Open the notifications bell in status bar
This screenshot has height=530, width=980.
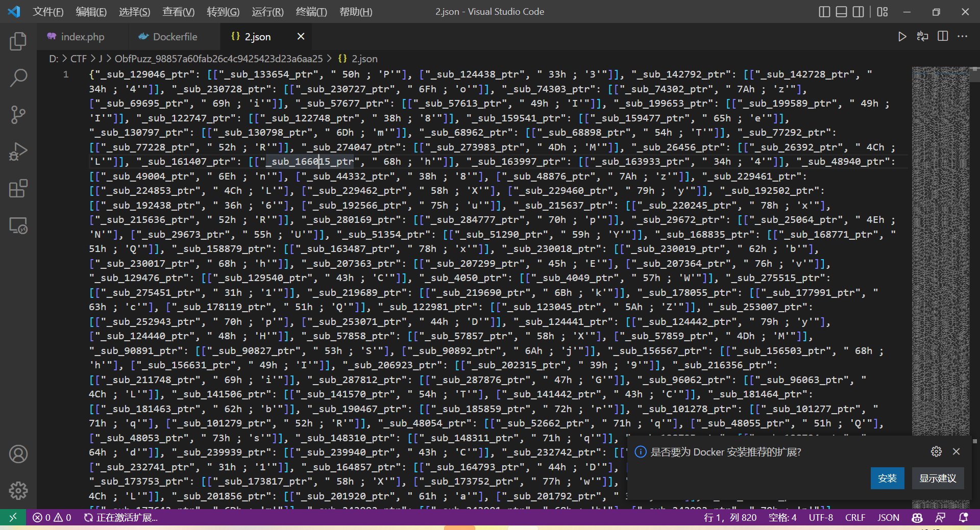point(963,517)
